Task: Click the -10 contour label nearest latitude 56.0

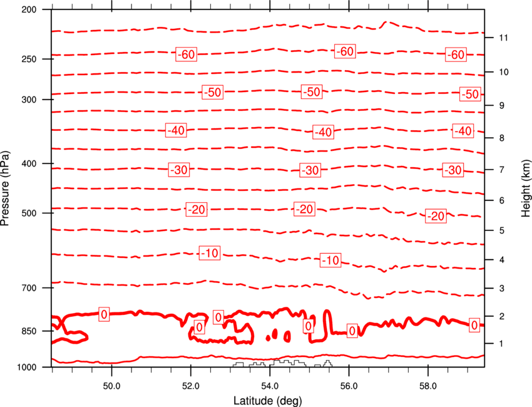Action: click(x=330, y=260)
